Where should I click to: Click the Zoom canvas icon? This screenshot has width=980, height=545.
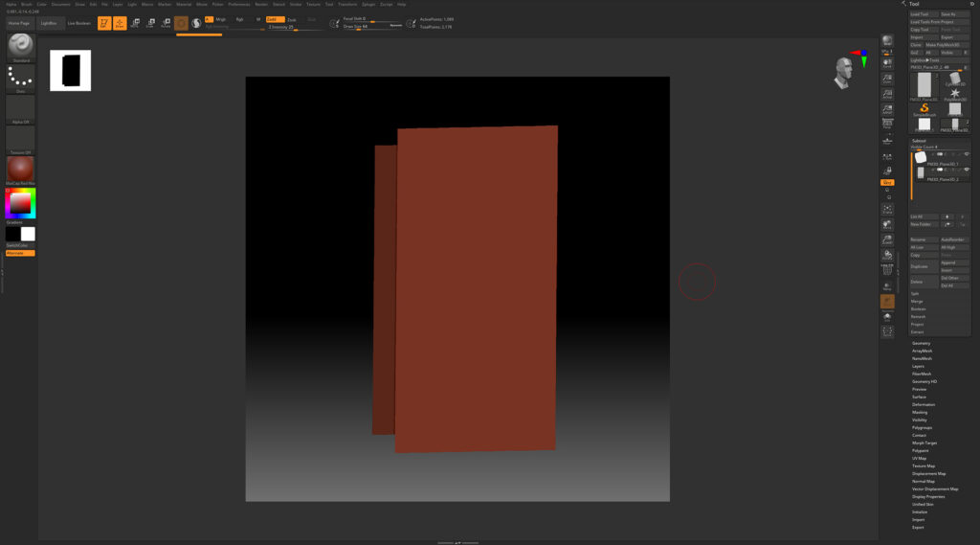tap(887, 79)
